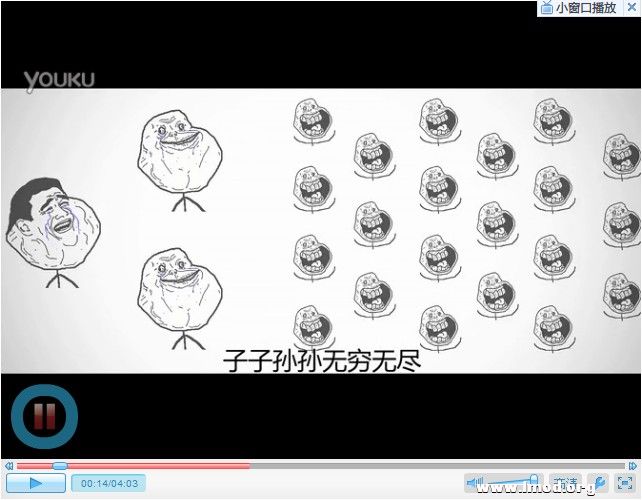
Task: Open the video quality selector
Action: 565,483
